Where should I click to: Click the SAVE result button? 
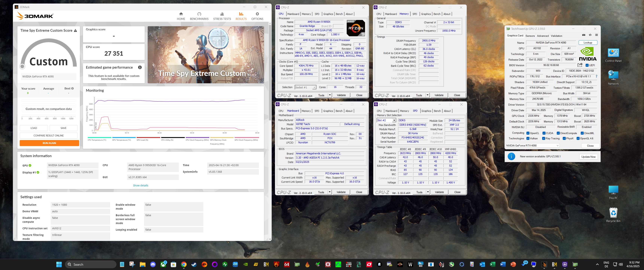[x=63, y=128]
